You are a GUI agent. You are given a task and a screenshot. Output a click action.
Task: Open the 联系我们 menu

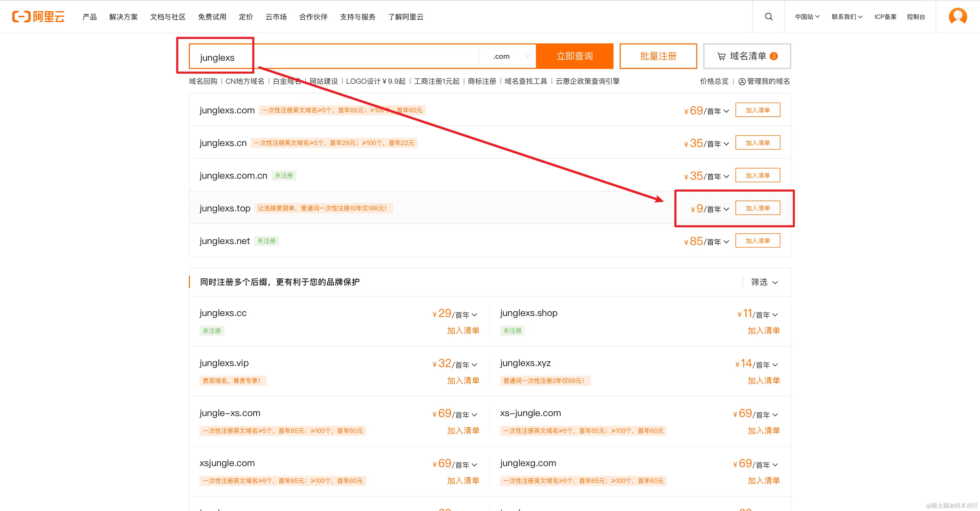(x=846, y=17)
